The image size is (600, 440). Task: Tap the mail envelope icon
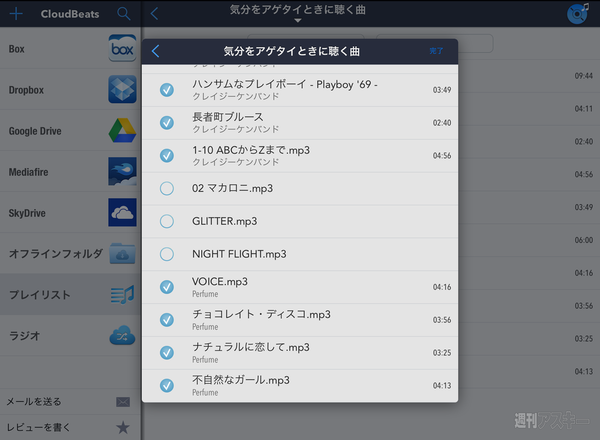(x=123, y=402)
